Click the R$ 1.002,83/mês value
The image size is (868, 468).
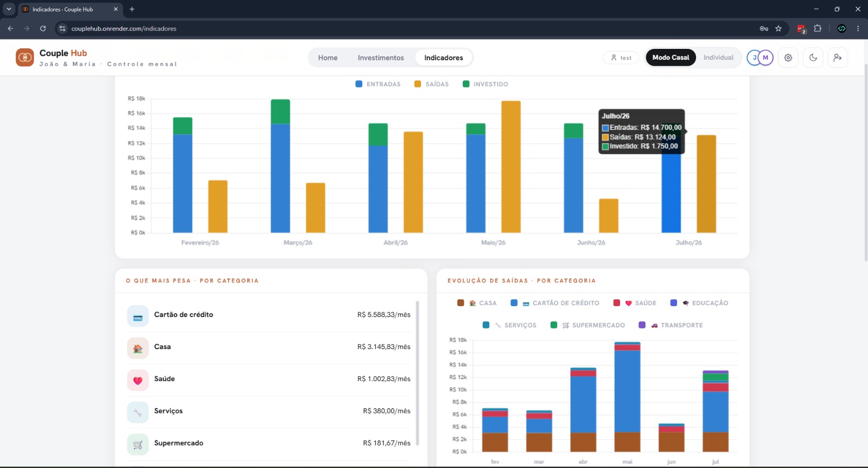[384, 379]
